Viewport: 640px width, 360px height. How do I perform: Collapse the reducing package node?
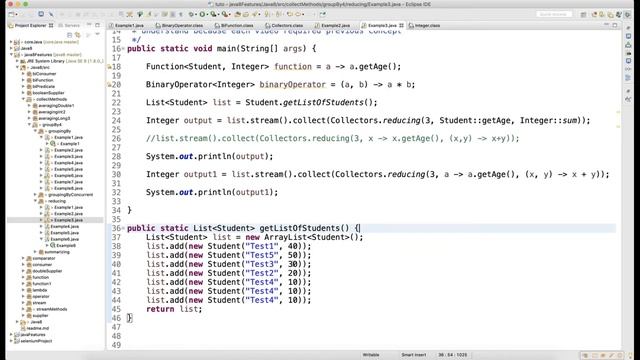tap(36, 201)
